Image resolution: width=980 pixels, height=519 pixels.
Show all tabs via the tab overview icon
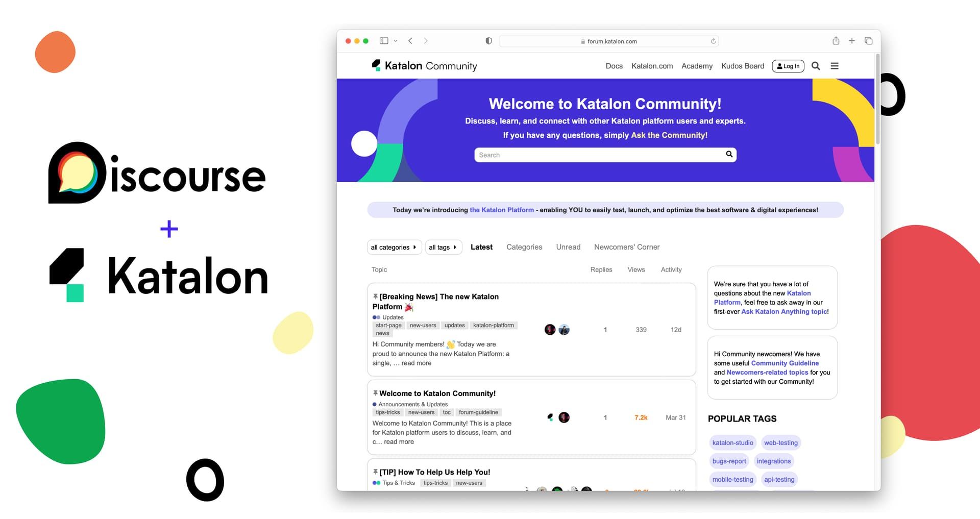coord(868,40)
